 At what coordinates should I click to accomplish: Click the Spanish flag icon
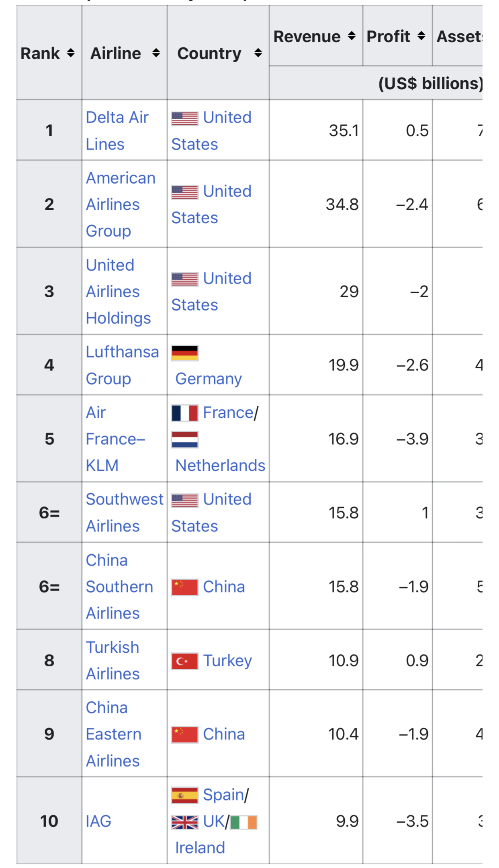[x=185, y=795]
